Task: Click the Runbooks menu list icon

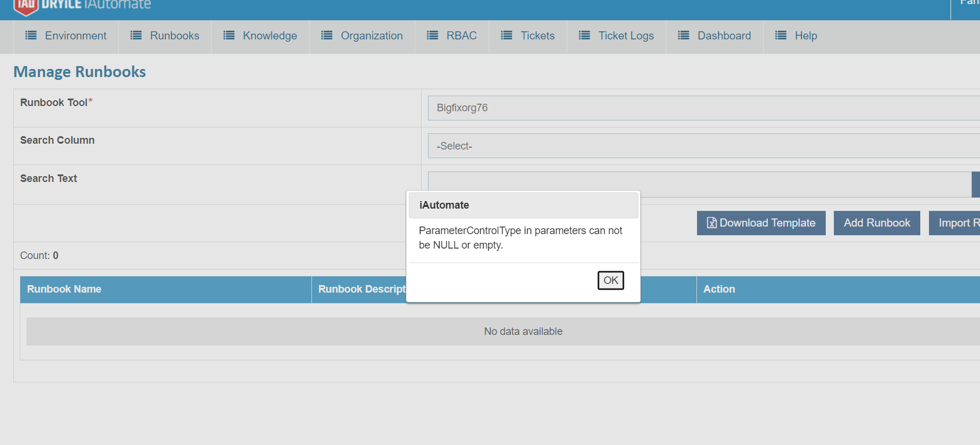Action: click(x=136, y=35)
